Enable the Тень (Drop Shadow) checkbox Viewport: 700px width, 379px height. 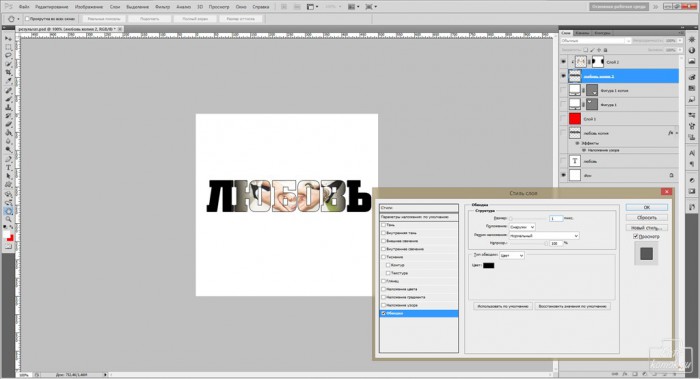[x=383, y=225]
